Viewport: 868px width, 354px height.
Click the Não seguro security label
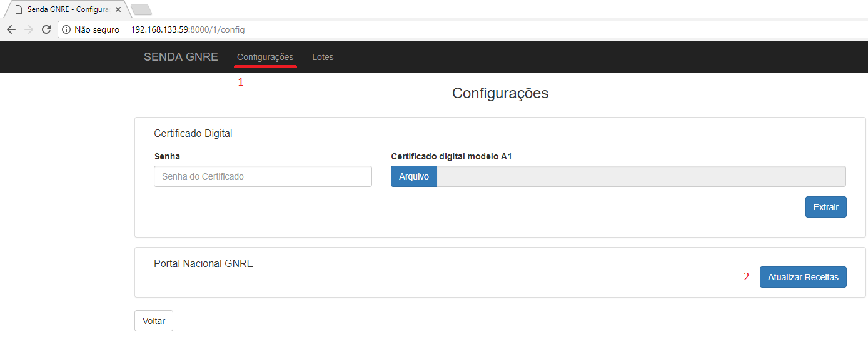point(97,29)
